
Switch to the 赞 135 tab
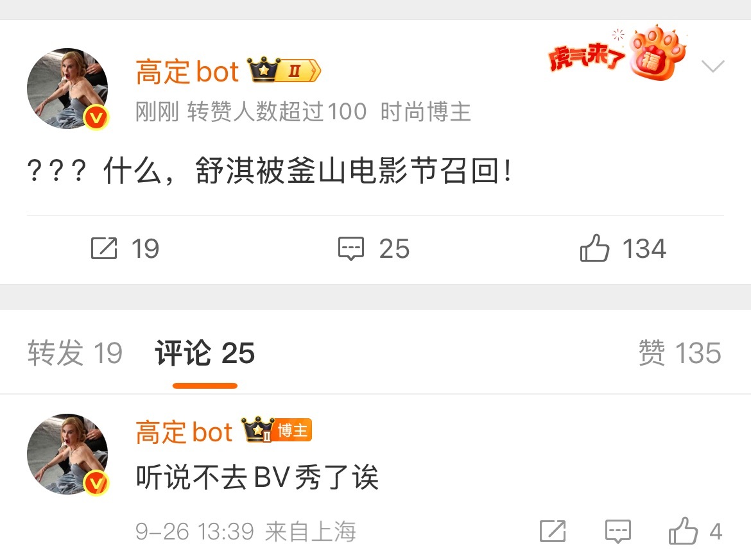(x=680, y=353)
